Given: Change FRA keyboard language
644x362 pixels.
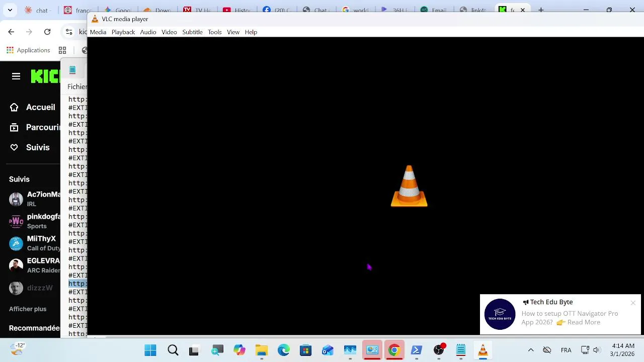Looking at the screenshot, I should [566, 350].
